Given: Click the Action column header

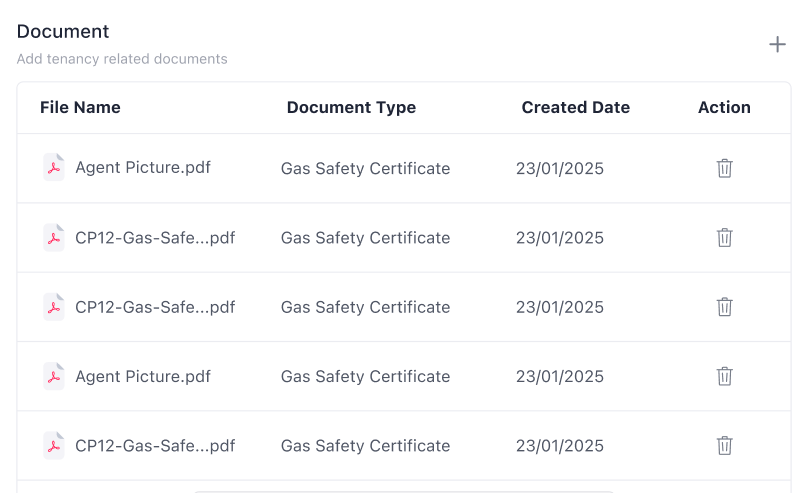Looking at the screenshot, I should (724, 108).
